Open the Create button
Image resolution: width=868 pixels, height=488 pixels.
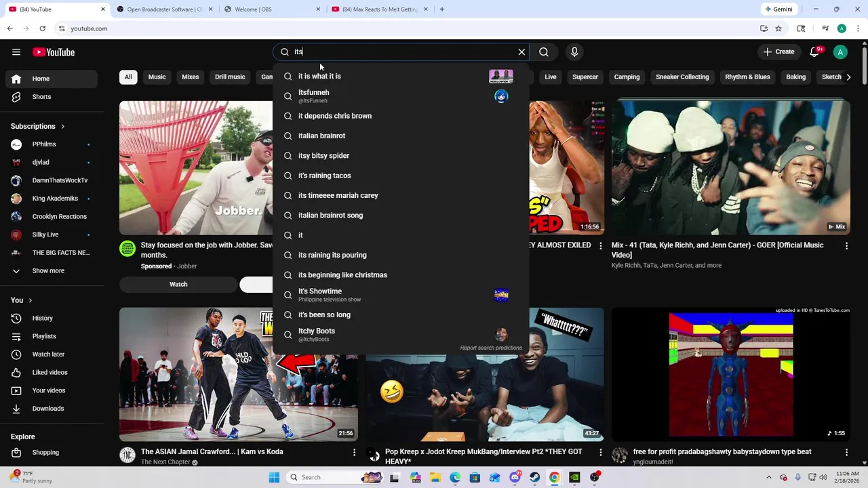[778, 52]
